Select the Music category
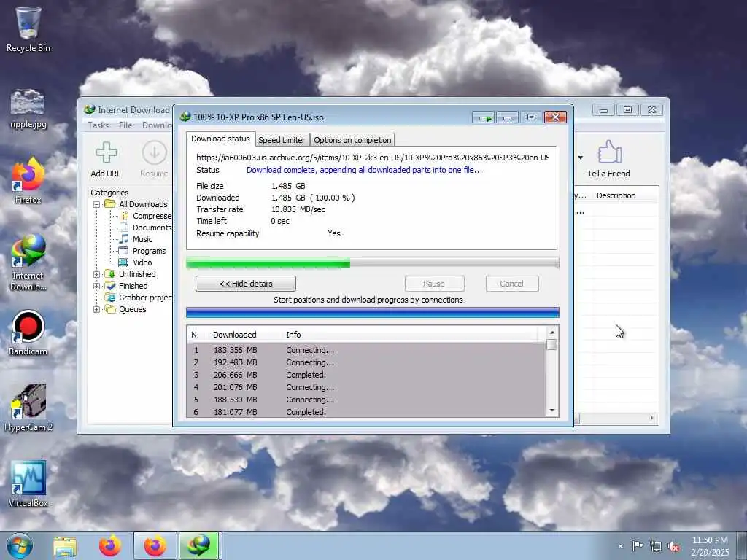The width and height of the screenshot is (747, 560). point(142,239)
